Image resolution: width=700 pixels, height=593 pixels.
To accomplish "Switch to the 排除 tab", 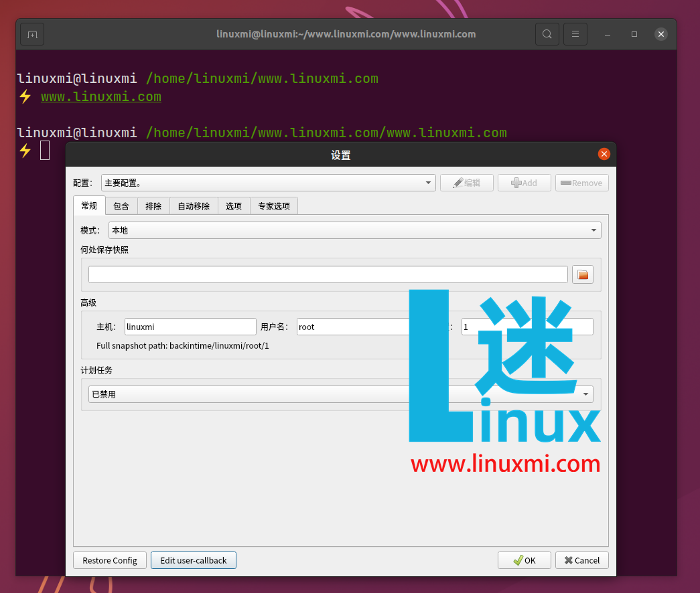I will click(x=153, y=205).
